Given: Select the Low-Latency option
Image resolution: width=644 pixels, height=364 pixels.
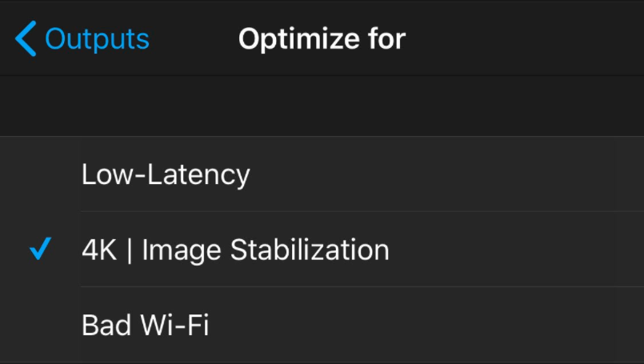Looking at the screenshot, I should [166, 174].
